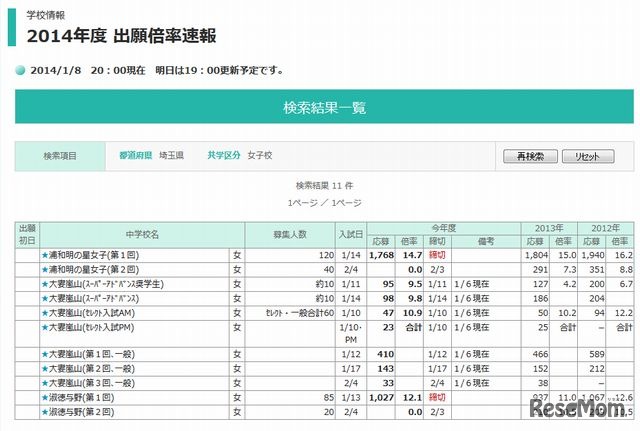Click the 共学区分 label
Viewport: 640px width, 431px height.
click(224, 156)
